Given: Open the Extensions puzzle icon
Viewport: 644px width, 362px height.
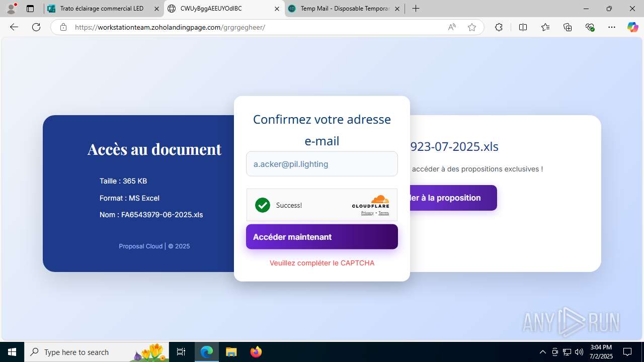Looking at the screenshot, I should [499, 27].
